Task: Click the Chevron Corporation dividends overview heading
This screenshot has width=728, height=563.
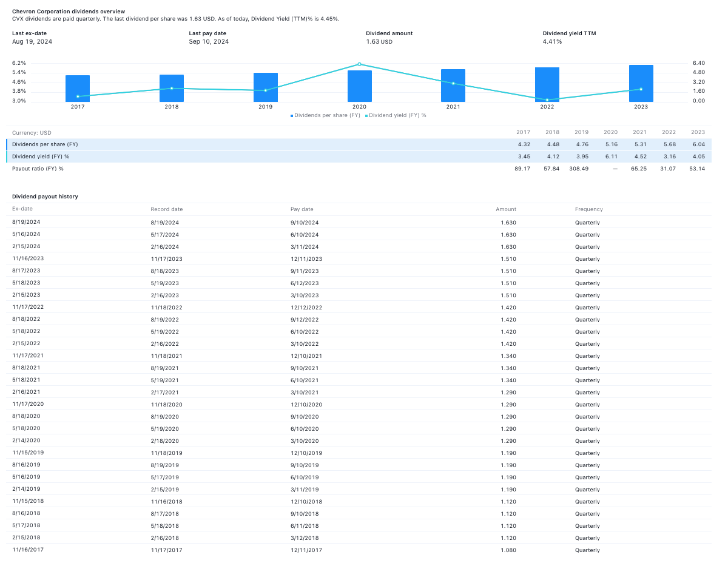Action: pos(69,12)
